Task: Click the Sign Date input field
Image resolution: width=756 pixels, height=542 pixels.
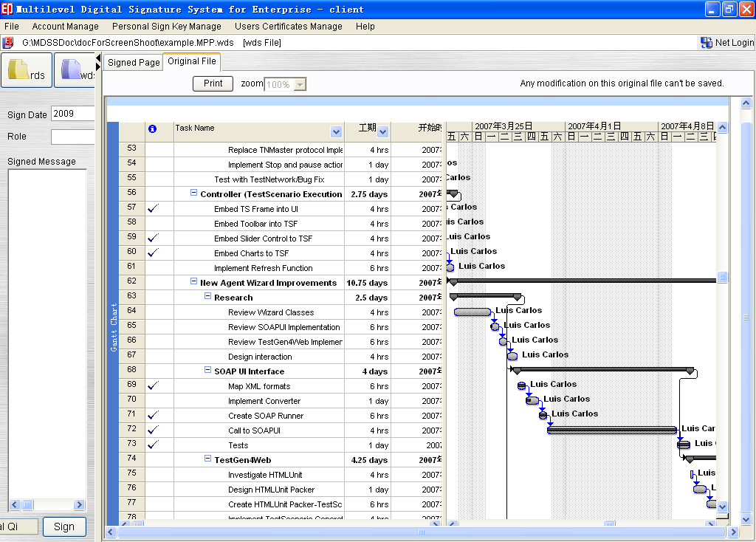Action: (73, 114)
